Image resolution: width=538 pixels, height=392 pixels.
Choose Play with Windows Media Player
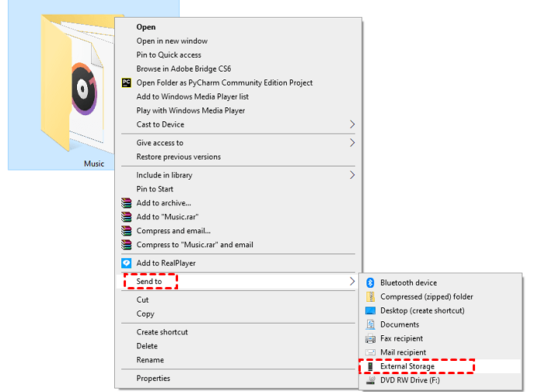click(238, 110)
